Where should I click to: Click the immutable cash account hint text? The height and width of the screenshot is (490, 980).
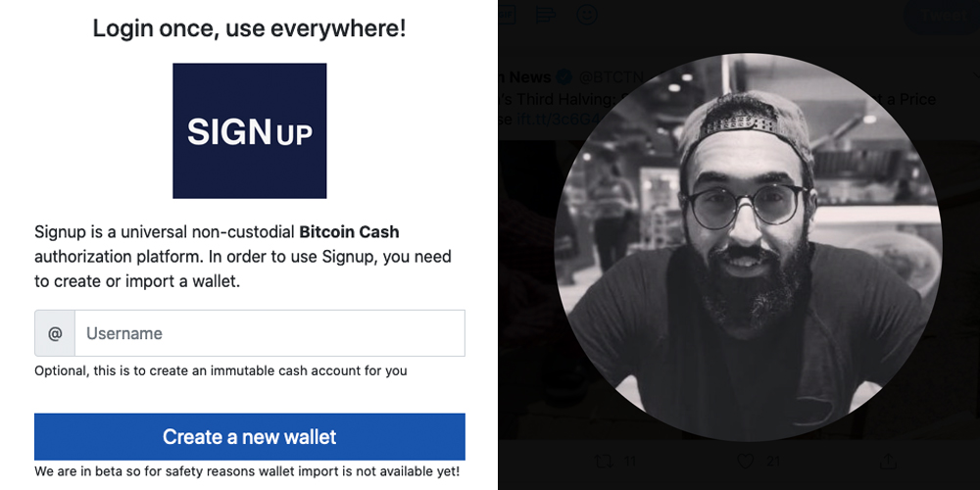click(x=220, y=370)
